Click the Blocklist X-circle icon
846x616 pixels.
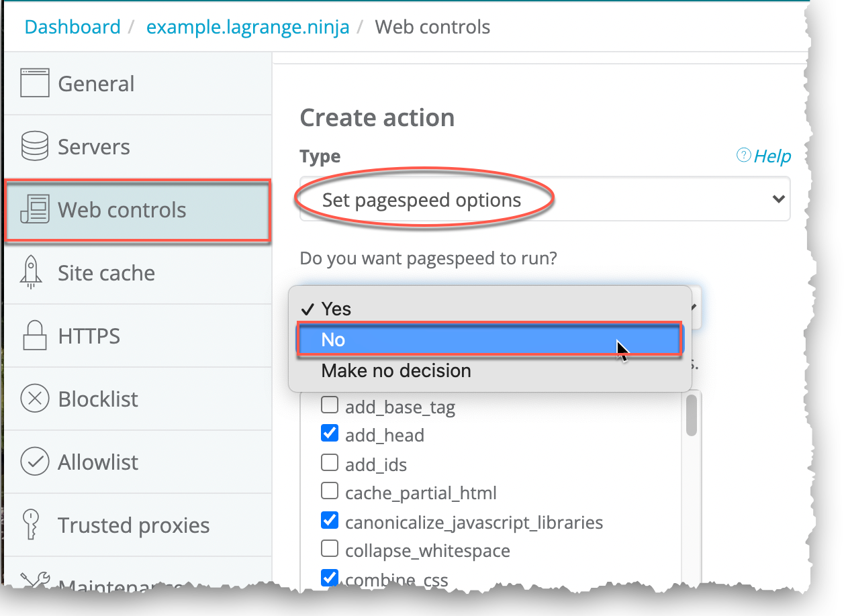click(35, 399)
